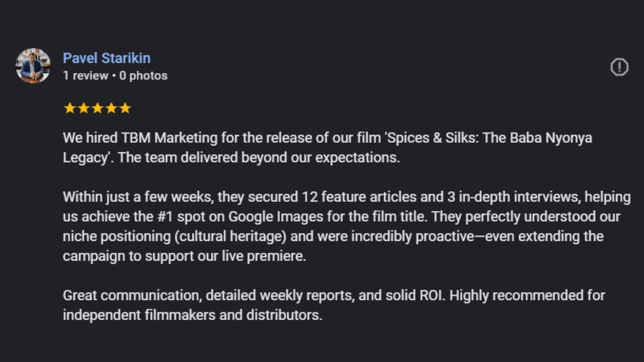This screenshot has width=644, height=362.
Task: Click the words "Google Images" in the review
Action: pyautogui.click(x=275, y=217)
